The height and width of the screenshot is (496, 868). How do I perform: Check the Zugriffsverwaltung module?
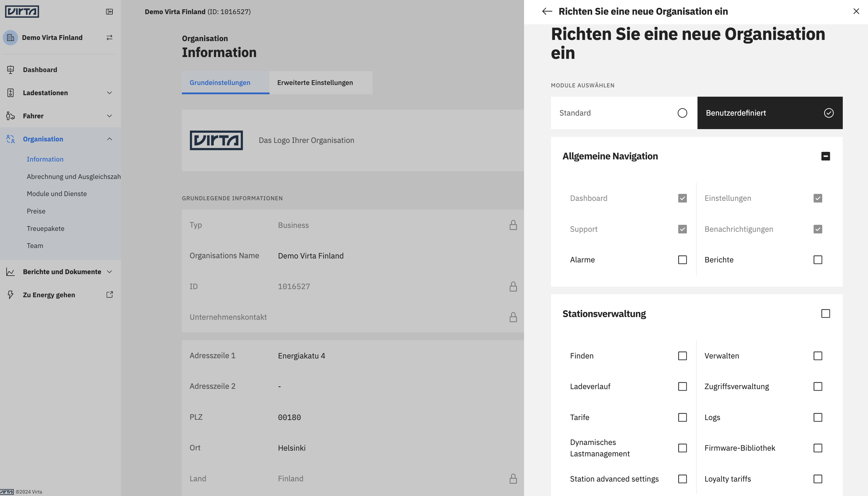[x=818, y=387]
